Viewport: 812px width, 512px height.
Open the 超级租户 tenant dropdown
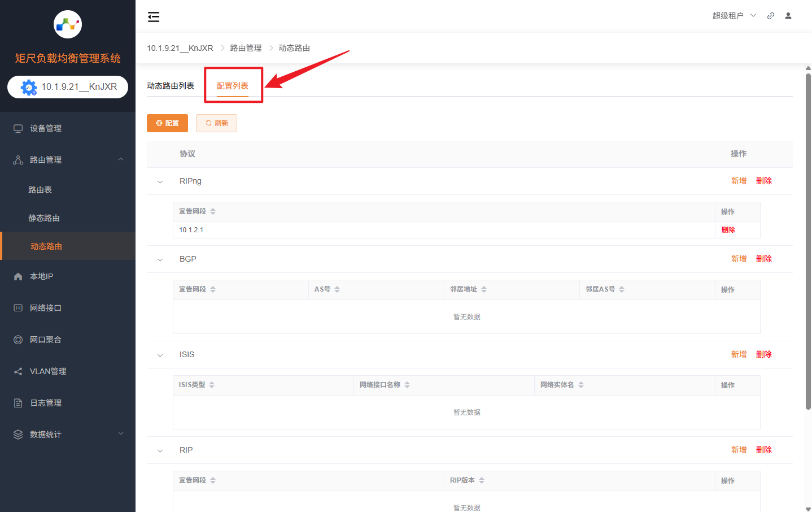[x=734, y=16]
